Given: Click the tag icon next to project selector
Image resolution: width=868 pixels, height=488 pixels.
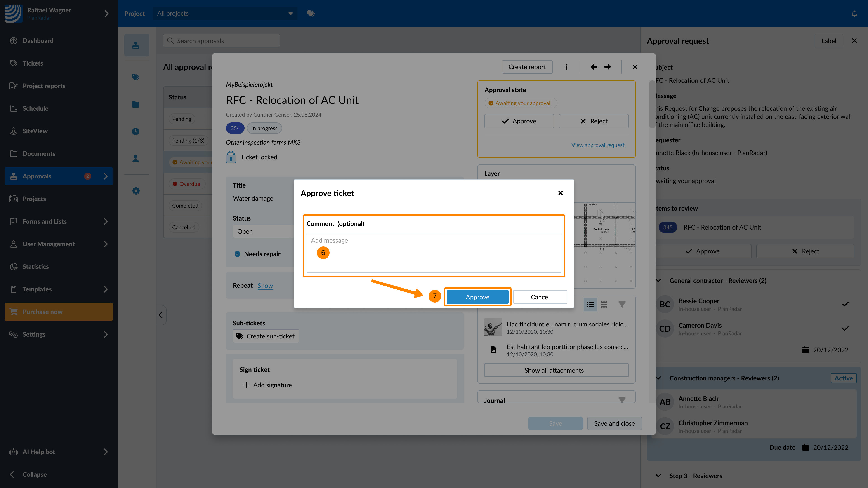Looking at the screenshot, I should pos(311,14).
